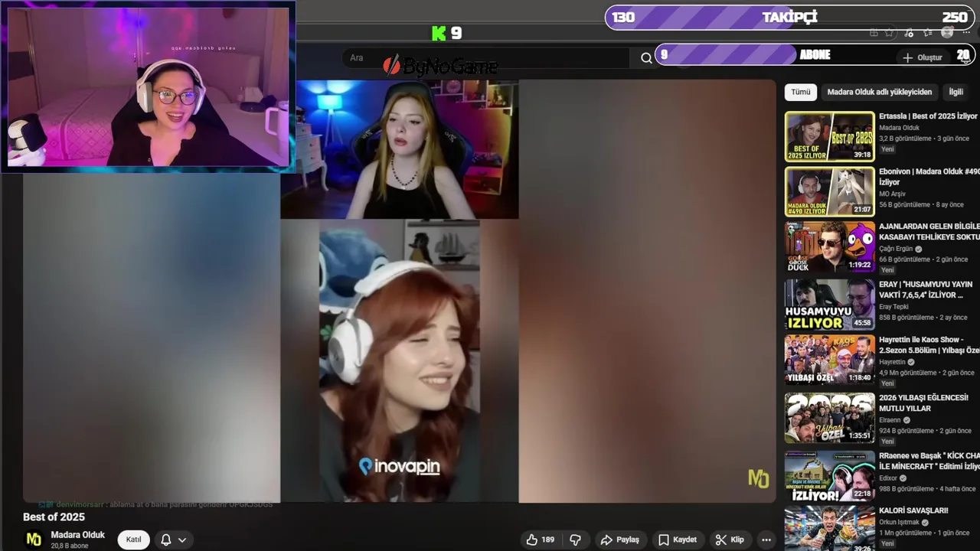Click verified badge next to Edixor
The width and height of the screenshot is (980, 551).
903,478
